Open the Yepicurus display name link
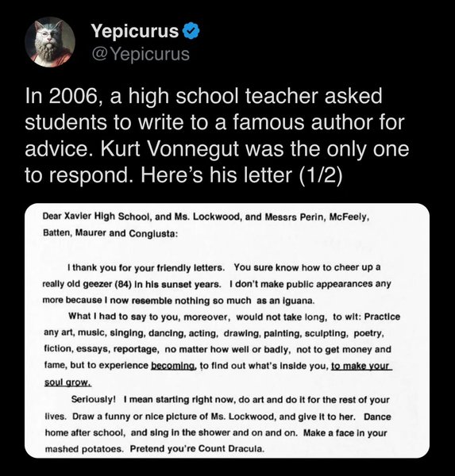Screen dimensions: 455x476 point(135,31)
